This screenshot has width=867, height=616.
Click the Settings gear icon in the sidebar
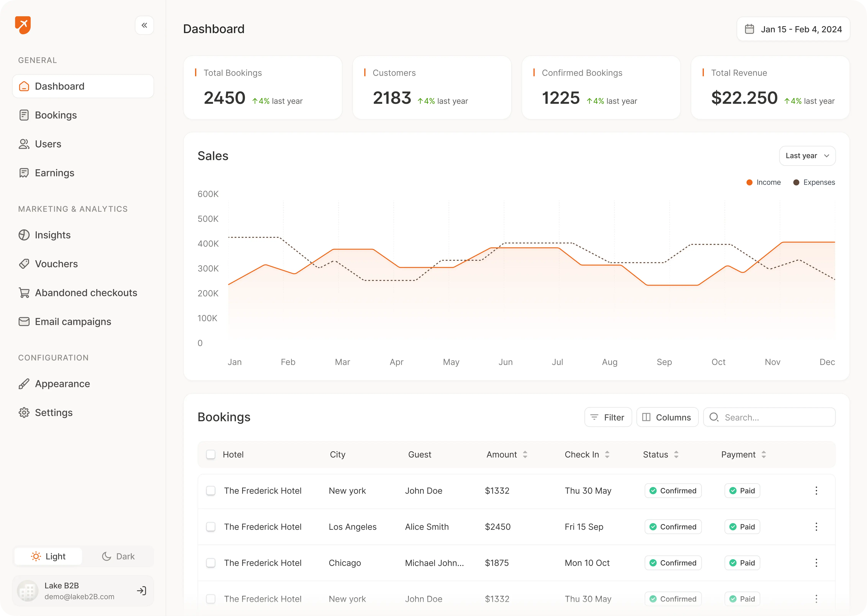click(24, 412)
